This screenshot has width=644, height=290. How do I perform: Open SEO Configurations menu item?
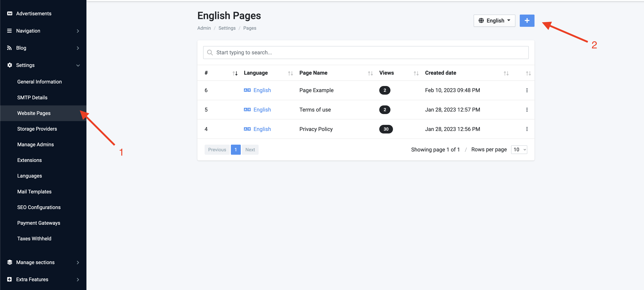coord(39,207)
